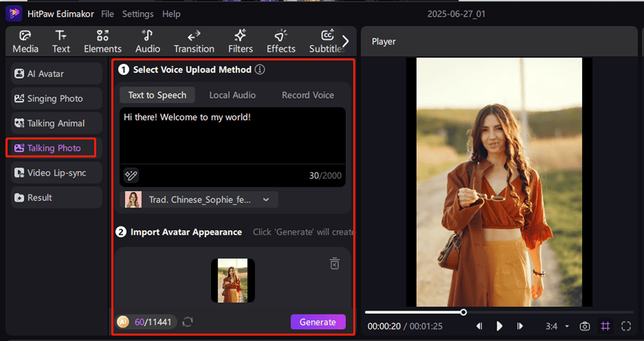Open the Help menu
The image size is (644, 341).
[171, 14]
